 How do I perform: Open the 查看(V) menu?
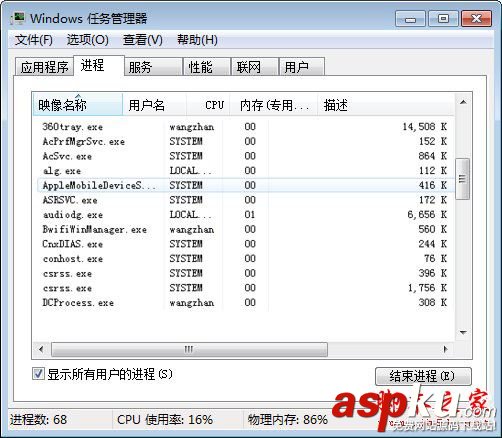click(143, 40)
